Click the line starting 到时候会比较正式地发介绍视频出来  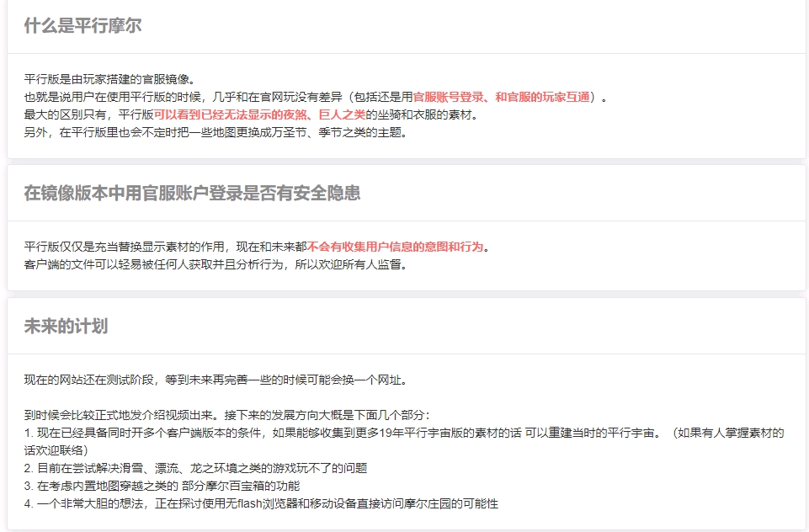227,415
